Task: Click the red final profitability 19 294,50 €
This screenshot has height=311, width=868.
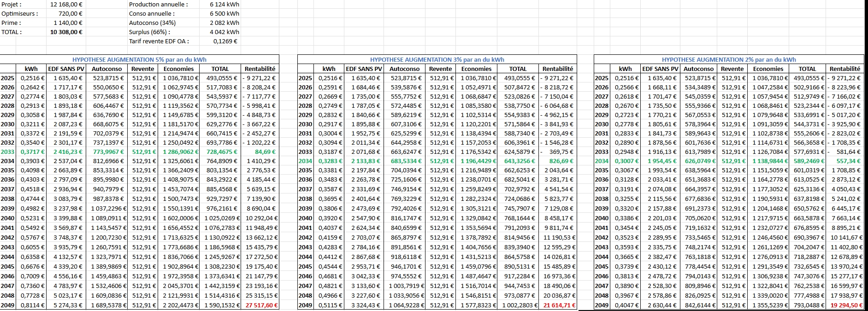Action: (x=846, y=305)
